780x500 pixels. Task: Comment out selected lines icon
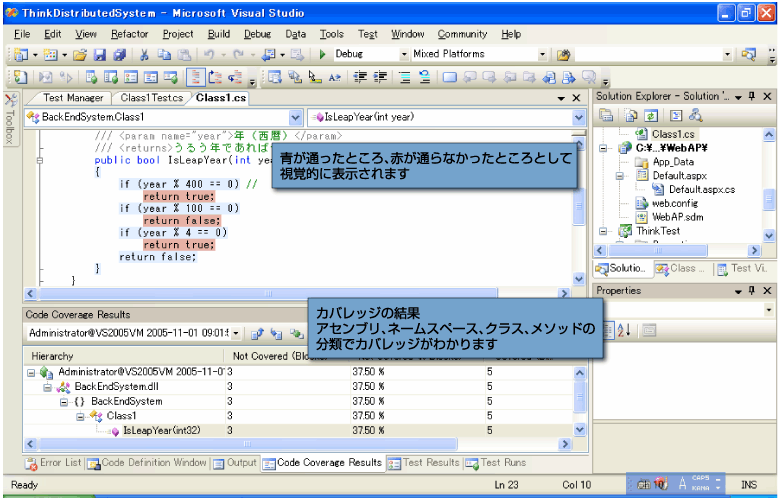(404, 77)
